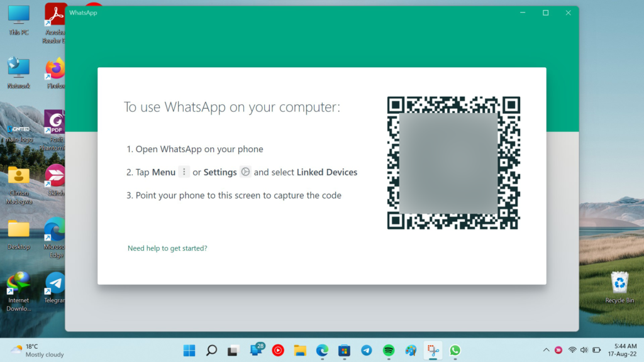This screenshot has height=362, width=644.
Task: Show hidden system tray icons
Action: click(547, 350)
